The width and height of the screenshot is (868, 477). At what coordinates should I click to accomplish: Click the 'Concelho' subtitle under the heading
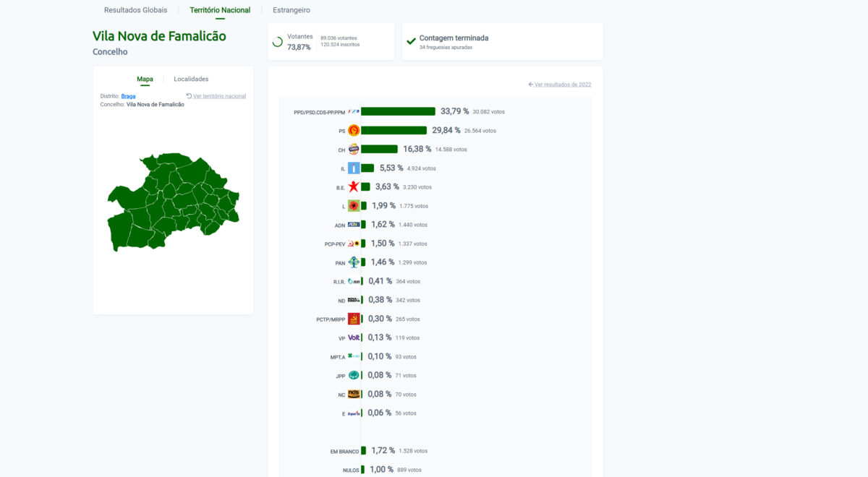[110, 52]
